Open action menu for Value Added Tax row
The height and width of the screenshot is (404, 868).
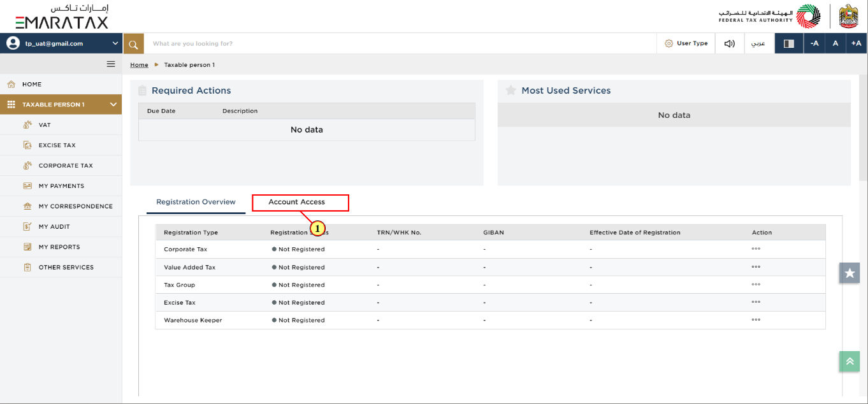756,267
